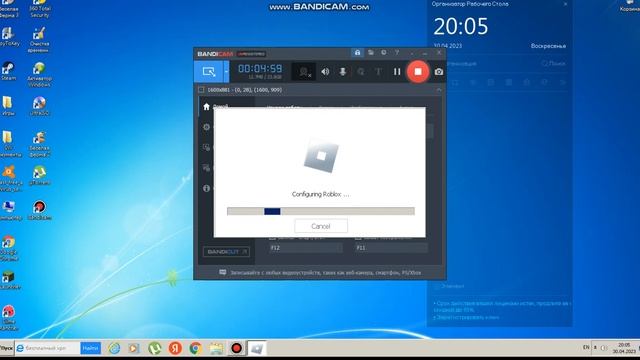Image resolution: width=640 pixels, height=360 pixels.
Task: Open the image tab in Bandicam sidebar
Action: pyautogui.click(x=207, y=168)
